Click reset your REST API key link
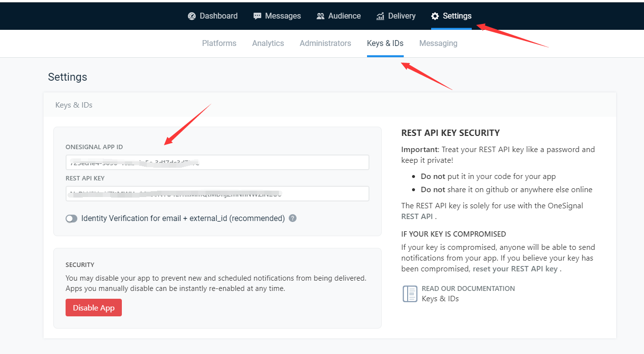 pos(515,269)
